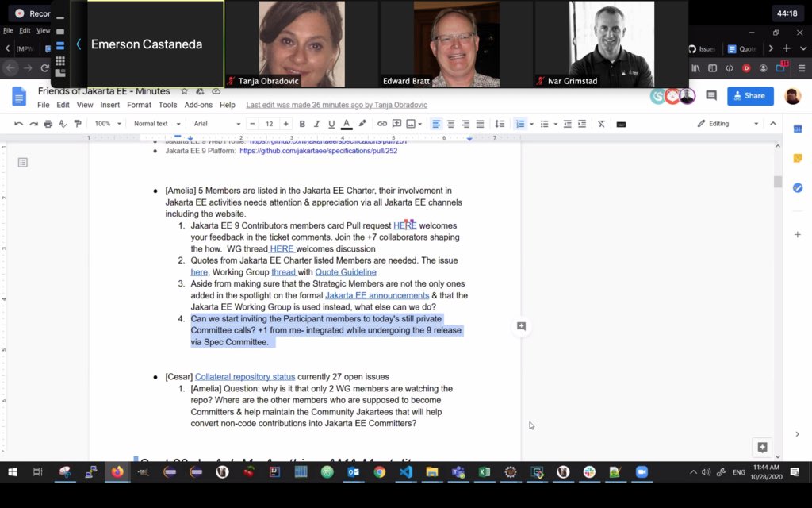
Task: Click the font size 12 field
Action: pos(270,124)
